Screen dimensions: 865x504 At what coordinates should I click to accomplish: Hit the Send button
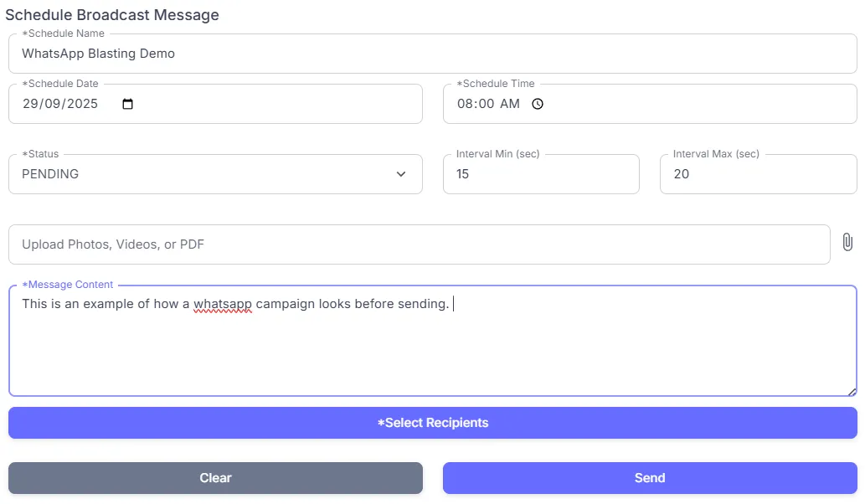point(649,478)
